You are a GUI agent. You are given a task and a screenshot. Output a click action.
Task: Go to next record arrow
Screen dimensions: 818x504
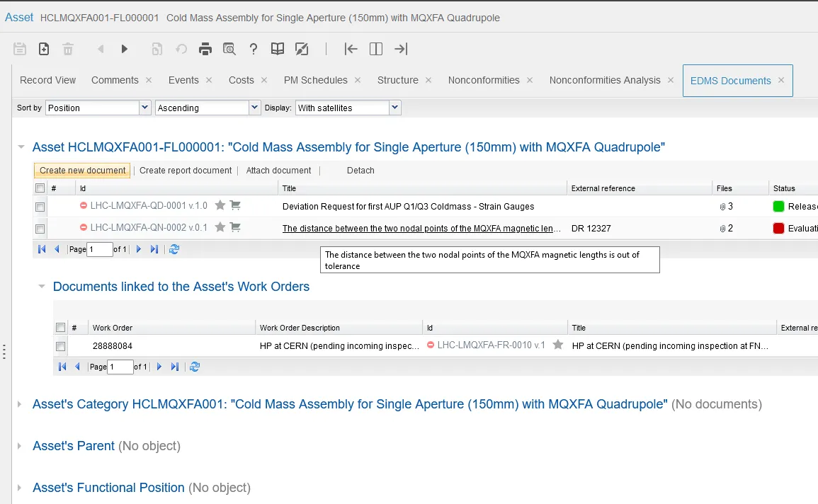(x=124, y=49)
